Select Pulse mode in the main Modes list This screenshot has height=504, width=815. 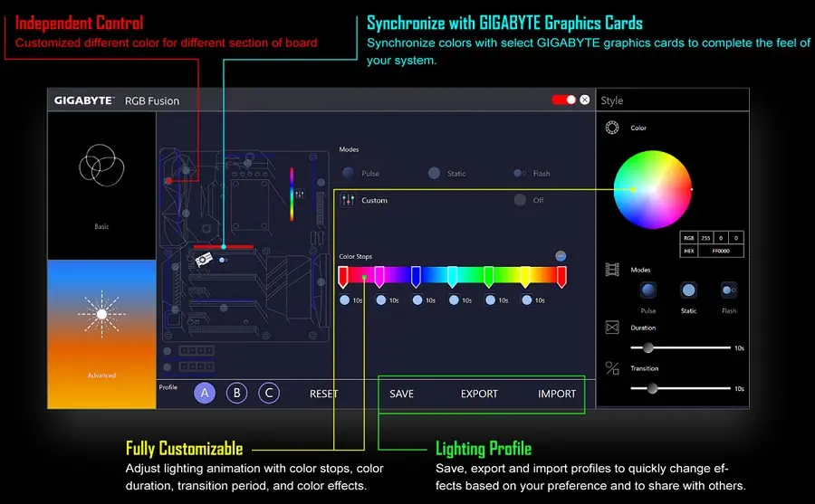pyautogui.click(x=348, y=173)
